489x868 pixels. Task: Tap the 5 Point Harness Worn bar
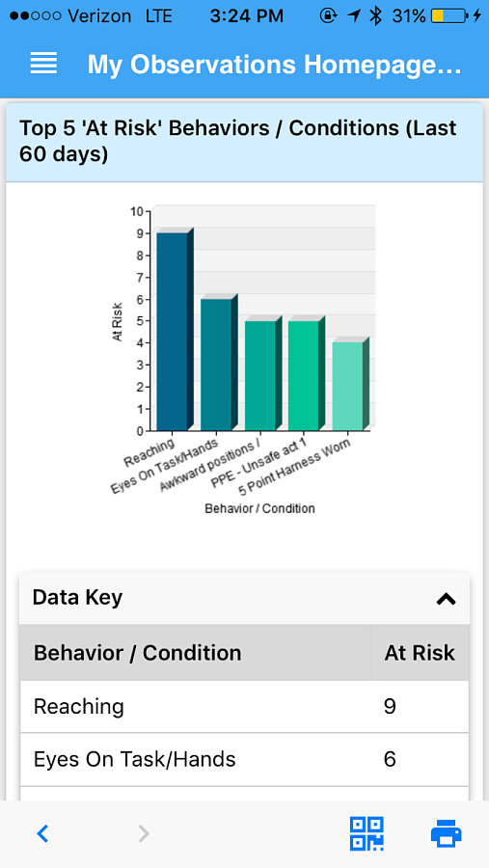(x=350, y=384)
